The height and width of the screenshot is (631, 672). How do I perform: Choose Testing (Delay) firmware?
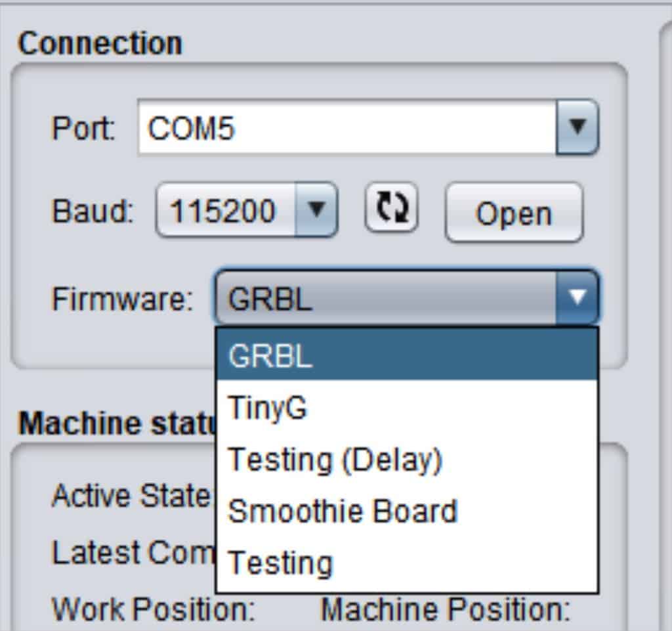(335, 458)
